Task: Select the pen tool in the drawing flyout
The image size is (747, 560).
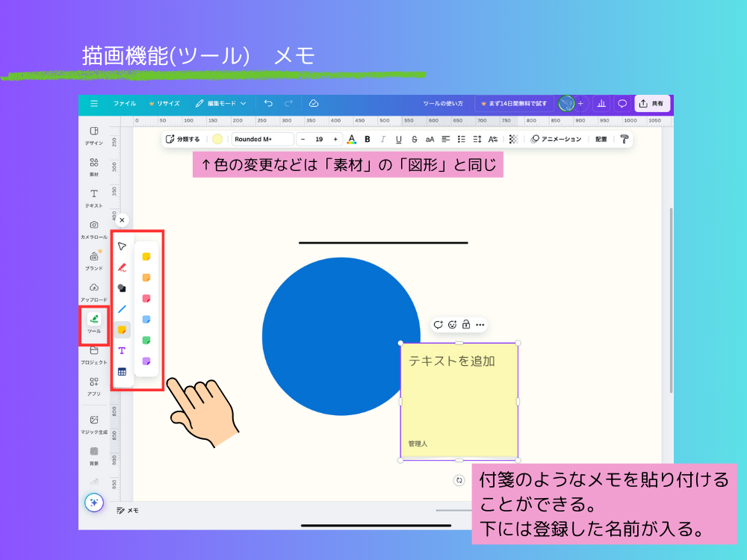Action: click(121, 266)
